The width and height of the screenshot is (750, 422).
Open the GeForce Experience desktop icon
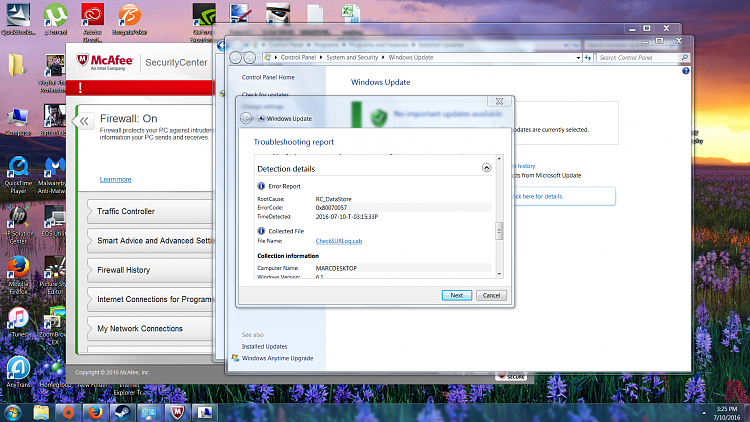[203, 22]
